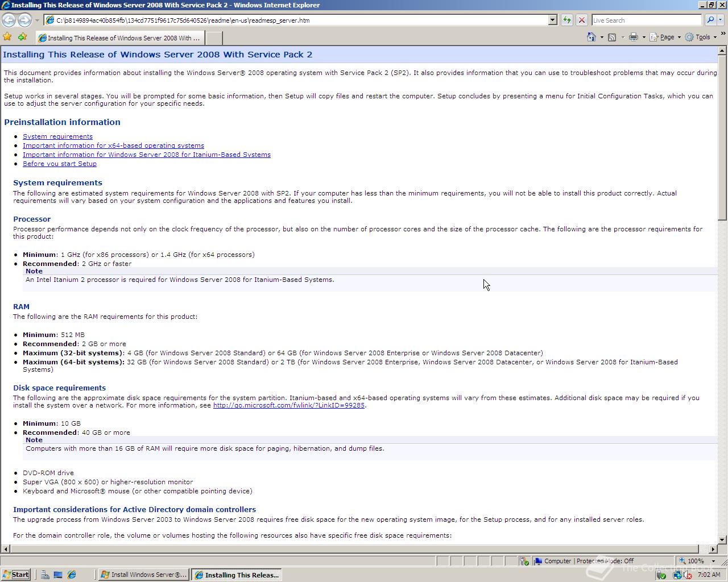
Task: Open the Itanium-Based Systems information link
Action: pyautogui.click(x=147, y=155)
